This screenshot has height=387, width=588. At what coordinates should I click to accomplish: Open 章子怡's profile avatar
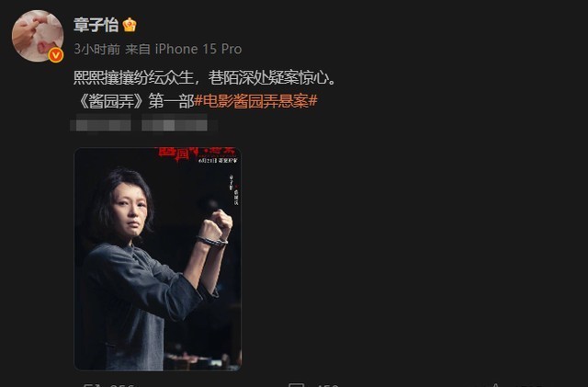38,36
